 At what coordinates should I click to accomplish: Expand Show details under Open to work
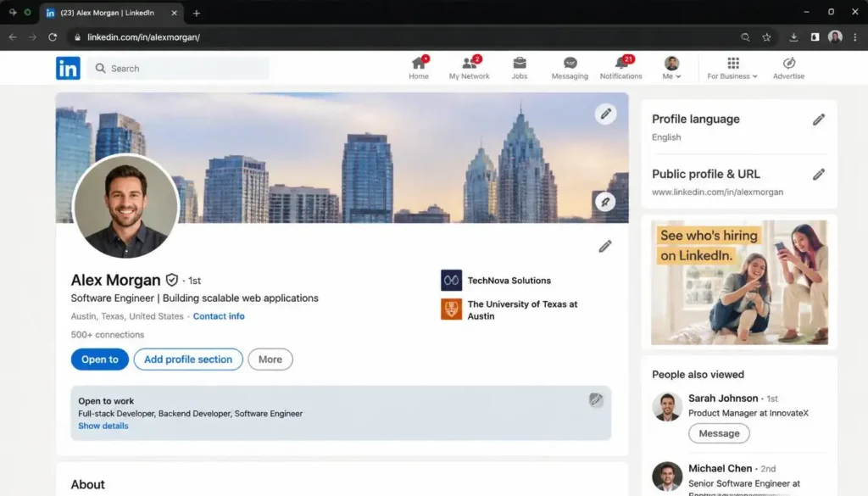(103, 426)
